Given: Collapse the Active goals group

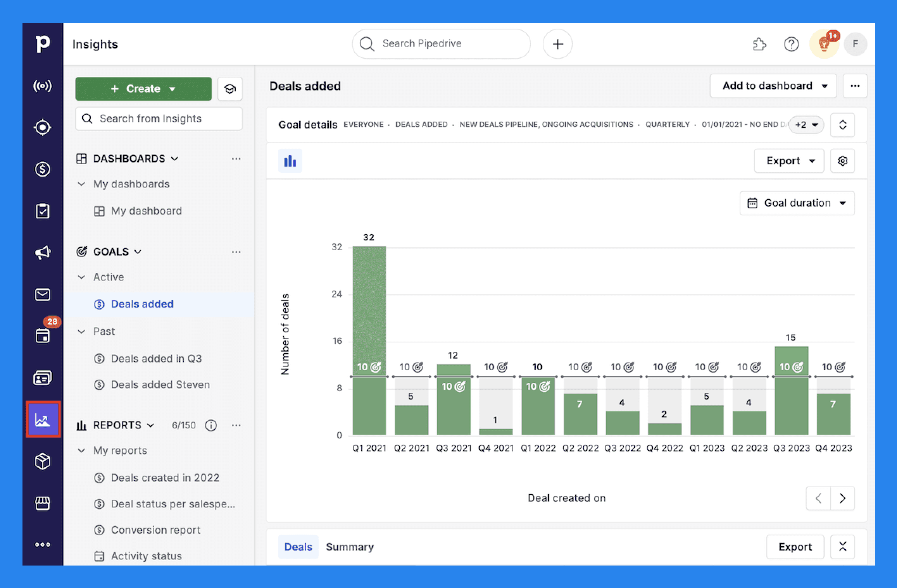Looking at the screenshot, I should [81, 277].
